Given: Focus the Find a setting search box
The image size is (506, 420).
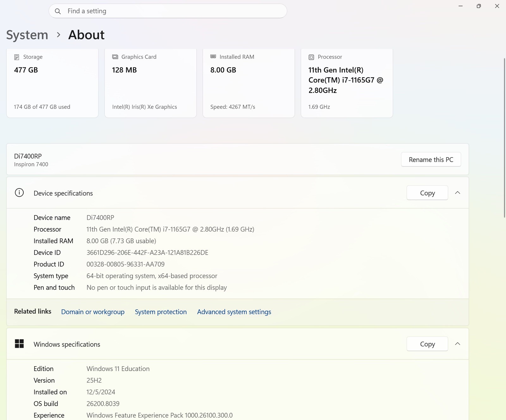Looking at the screenshot, I should point(168,11).
